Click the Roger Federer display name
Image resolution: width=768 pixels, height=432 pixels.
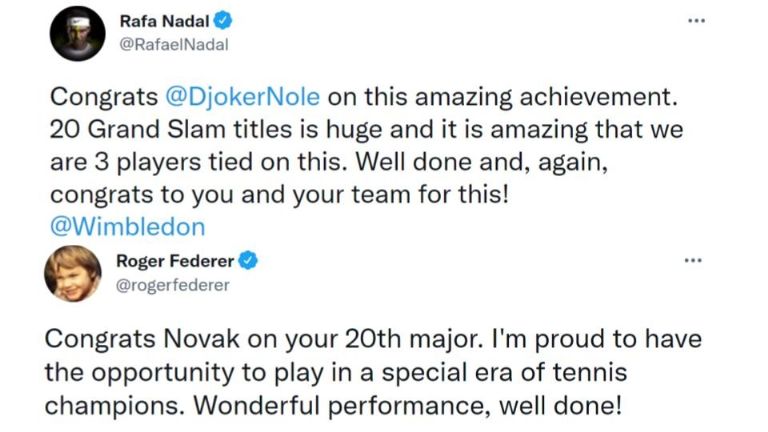tap(175, 261)
